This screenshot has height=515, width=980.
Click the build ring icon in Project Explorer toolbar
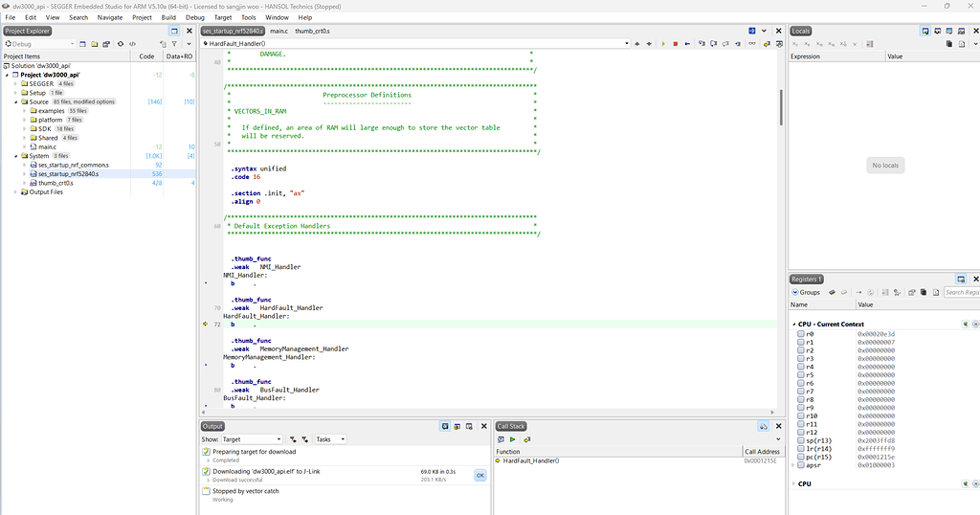(x=121, y=44)
